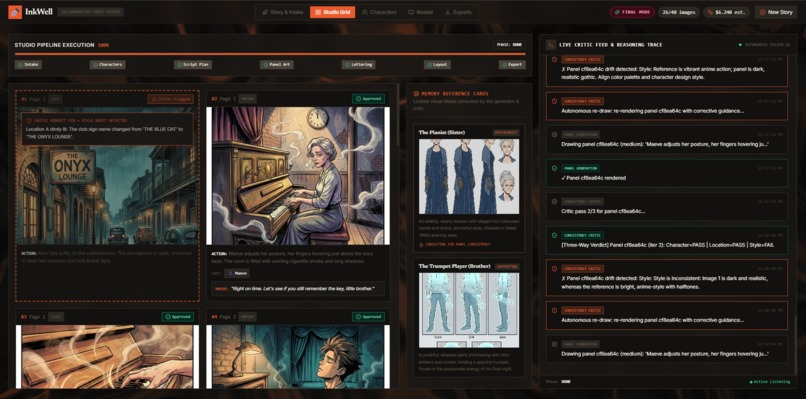The width and height of the screenshot is (806, 399).
Task: Click the Approved badge on panel #2
Action: 368,99
